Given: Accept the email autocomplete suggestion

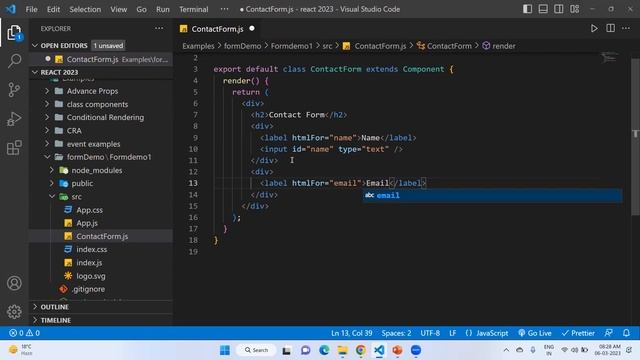Looking at the screenshot, I should click(x=493, y=196).
